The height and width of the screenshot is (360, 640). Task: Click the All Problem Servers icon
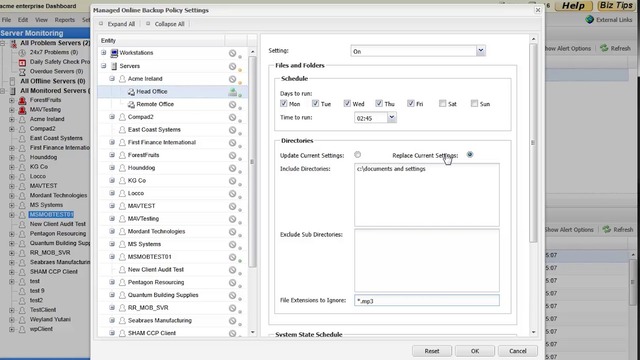[13, 43]
